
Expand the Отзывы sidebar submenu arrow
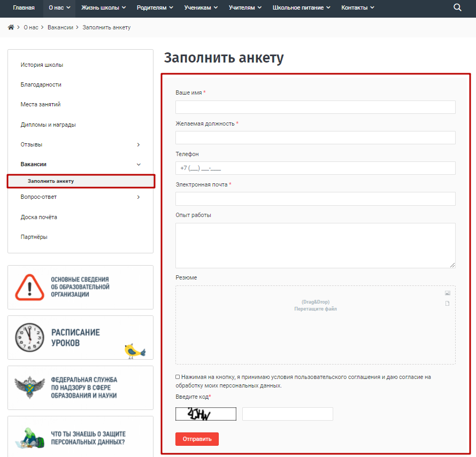tap(139, 144)
